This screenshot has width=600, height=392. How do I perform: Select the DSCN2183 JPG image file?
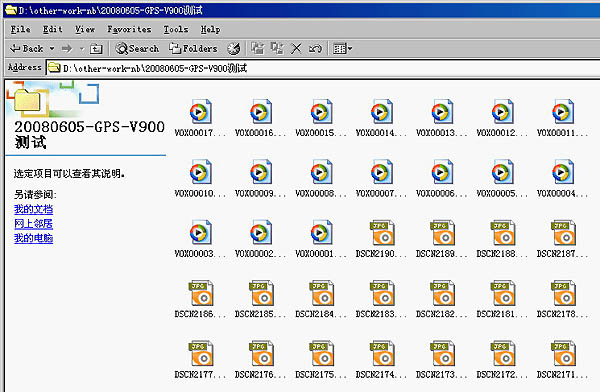(x=381, y=299)
